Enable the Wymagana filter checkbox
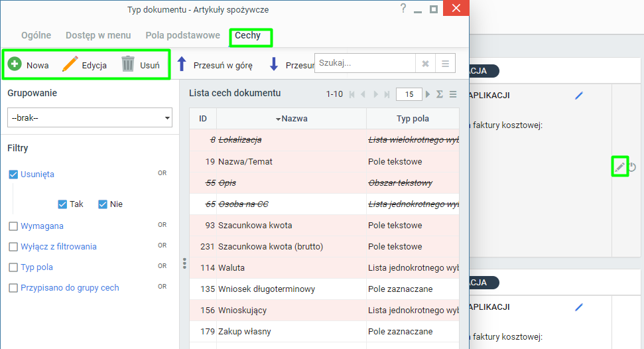 pos(13,226)
